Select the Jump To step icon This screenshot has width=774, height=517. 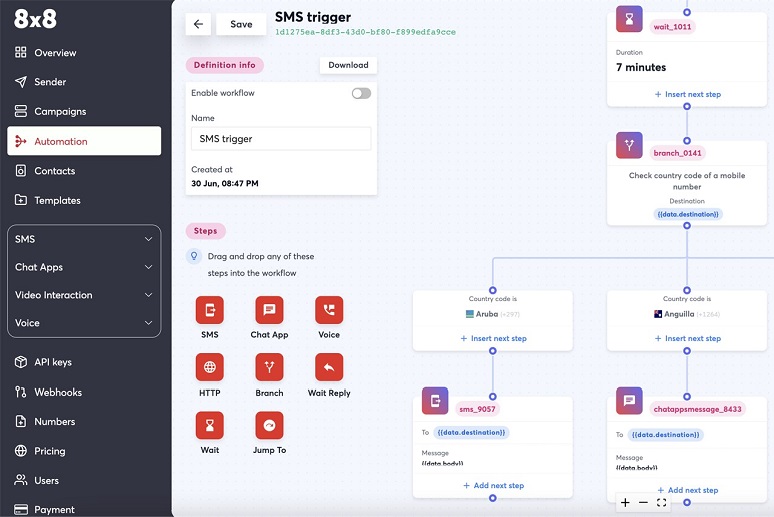pos(269,426)
